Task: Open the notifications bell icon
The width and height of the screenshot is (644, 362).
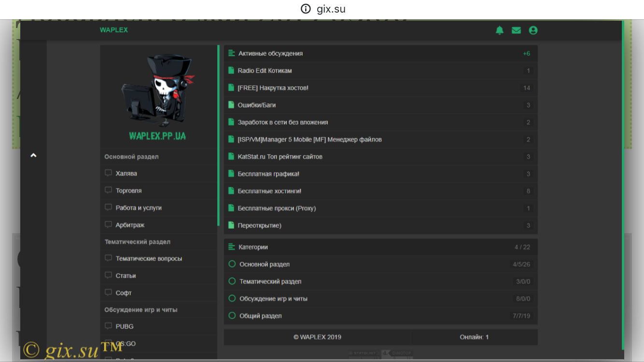Action: tap(500, 30)
